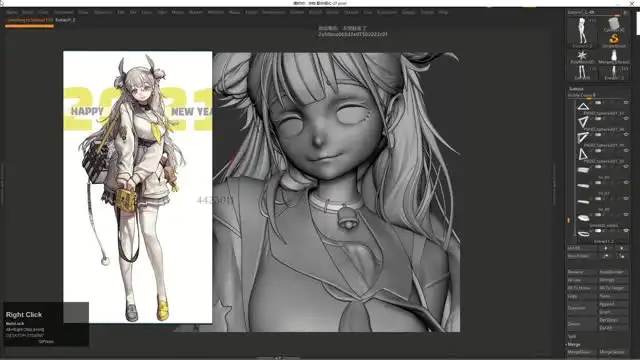Click the Delete button
The width and height of the screenshot is (640, 360).
[x=582, y=324]
